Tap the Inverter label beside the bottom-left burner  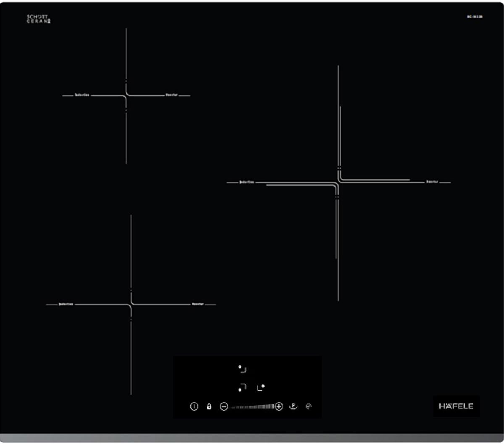[x=198, y=304]
